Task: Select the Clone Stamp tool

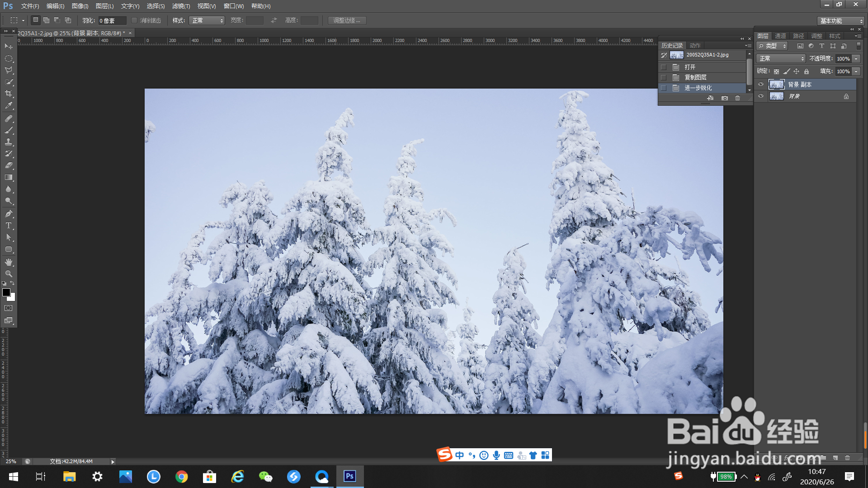Action: 9,142
